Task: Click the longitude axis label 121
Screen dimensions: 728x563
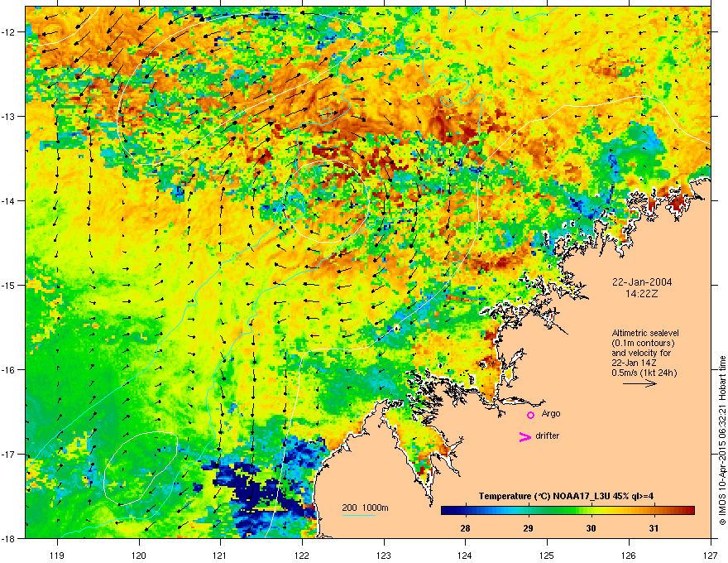Action: coord(220,555)
